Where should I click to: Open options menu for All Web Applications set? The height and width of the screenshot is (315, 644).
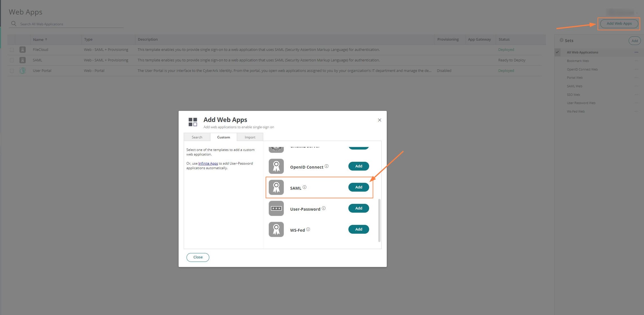click(x=637, y=52)
